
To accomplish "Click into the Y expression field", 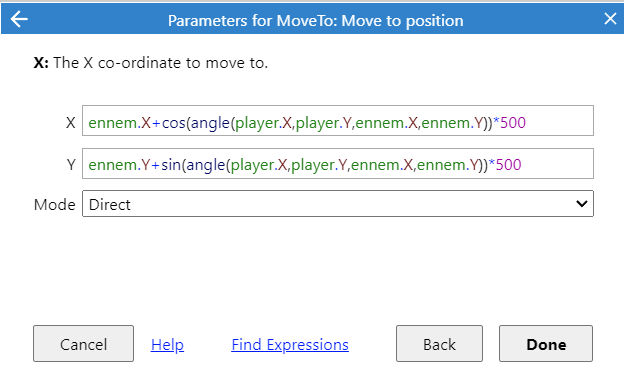I will [338, 164].
